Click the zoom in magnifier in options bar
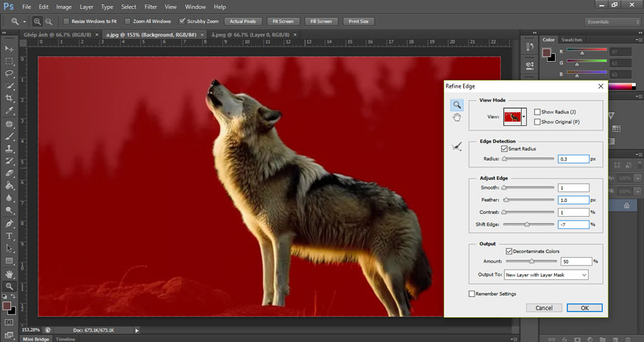Image resolution: width=644 pixels, height=342 pixels. coord(37,21)
